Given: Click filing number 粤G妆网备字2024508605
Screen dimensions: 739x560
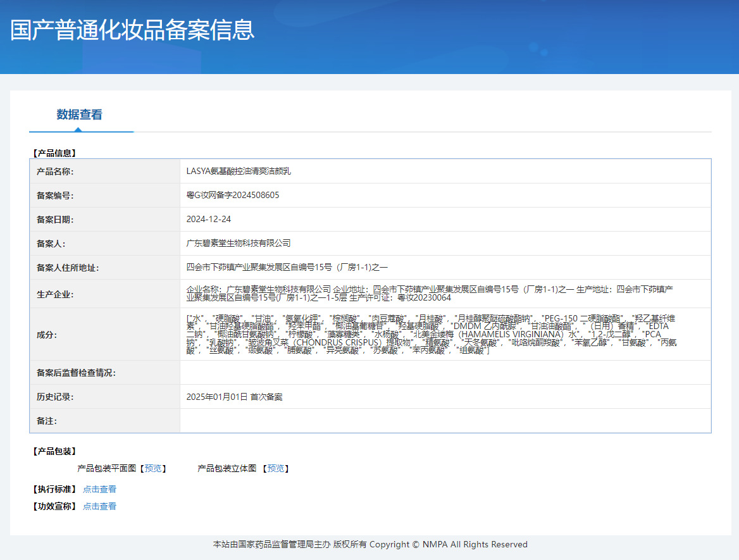Looking at the screenshot, I should click(233, 195).
